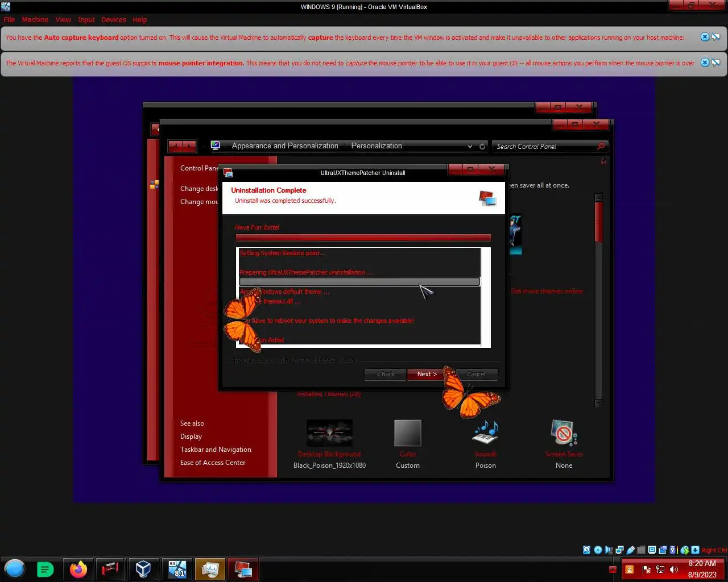Click the Java tray icon
This screenshot has width=728, height=582.
click(x=630, y=569)
